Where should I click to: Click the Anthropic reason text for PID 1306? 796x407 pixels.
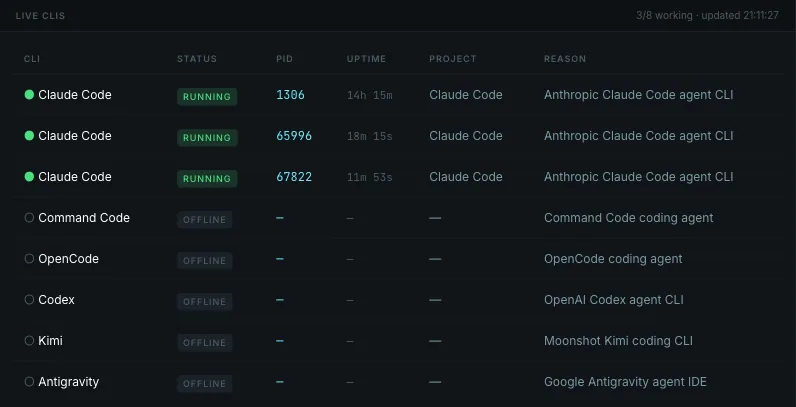click(639, 94)
